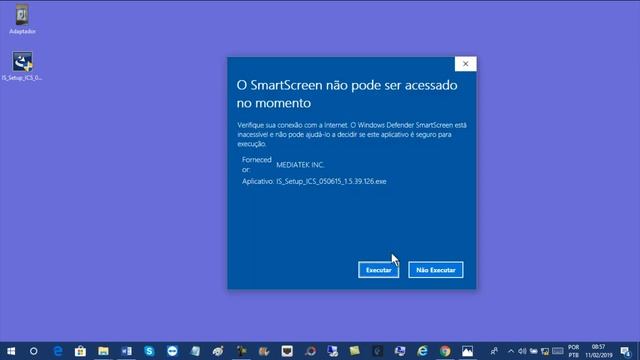The width and height of the screenshot is (640, 360).
Task: Select the IS_Setup_ICS installer desktop icon
Action: 22,66
